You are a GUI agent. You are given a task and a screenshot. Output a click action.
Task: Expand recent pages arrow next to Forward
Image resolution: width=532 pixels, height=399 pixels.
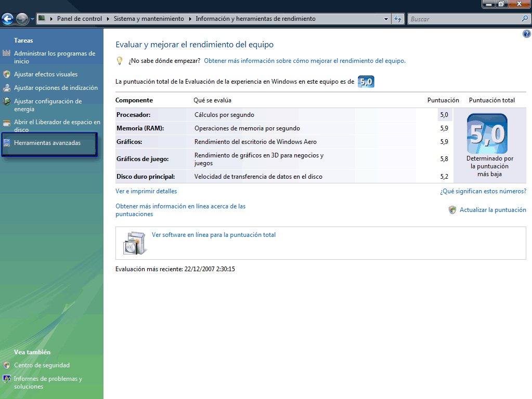pos(32,19)
